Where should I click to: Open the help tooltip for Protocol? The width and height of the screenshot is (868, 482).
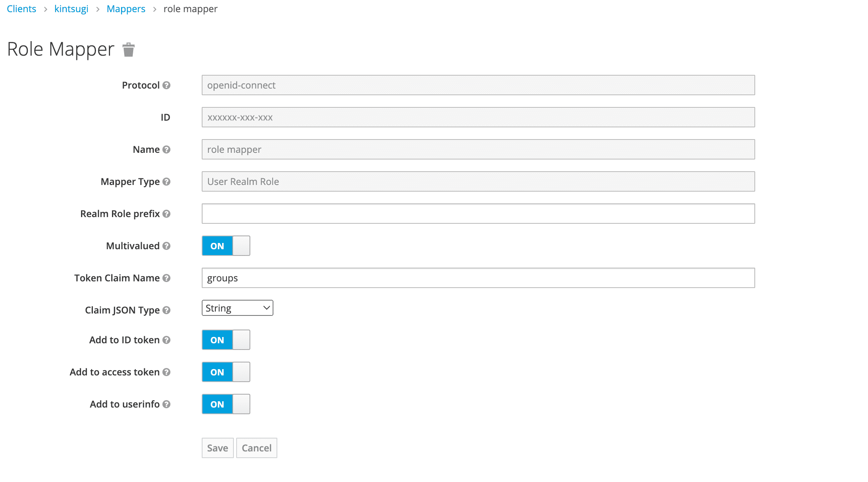pyautogui.click(x=167, y=85)
